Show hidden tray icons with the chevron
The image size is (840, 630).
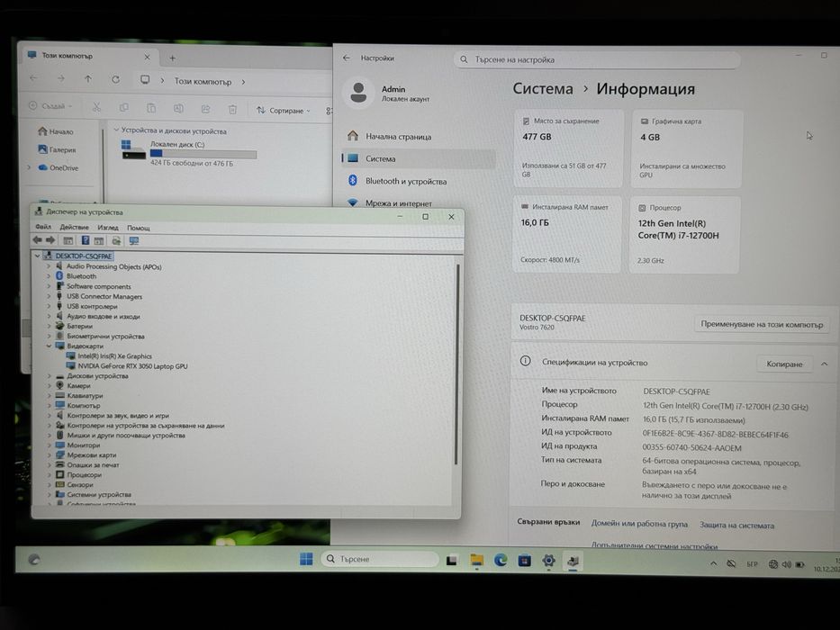coord(714,563)
